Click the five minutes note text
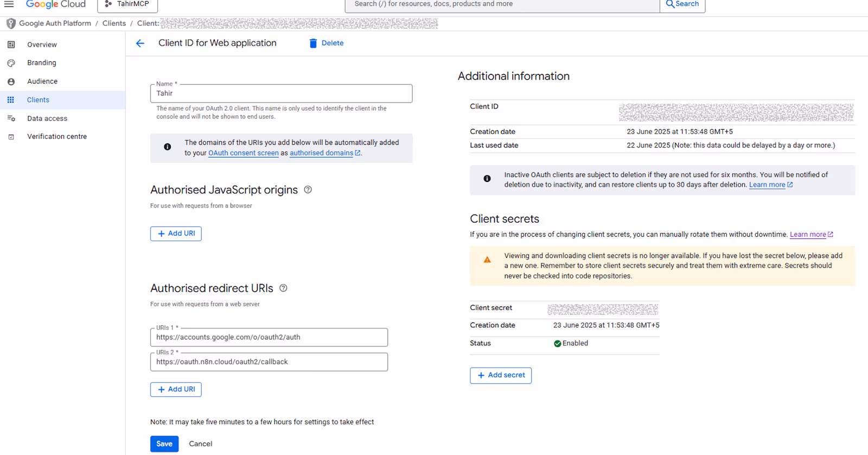 tap(262, 422)
